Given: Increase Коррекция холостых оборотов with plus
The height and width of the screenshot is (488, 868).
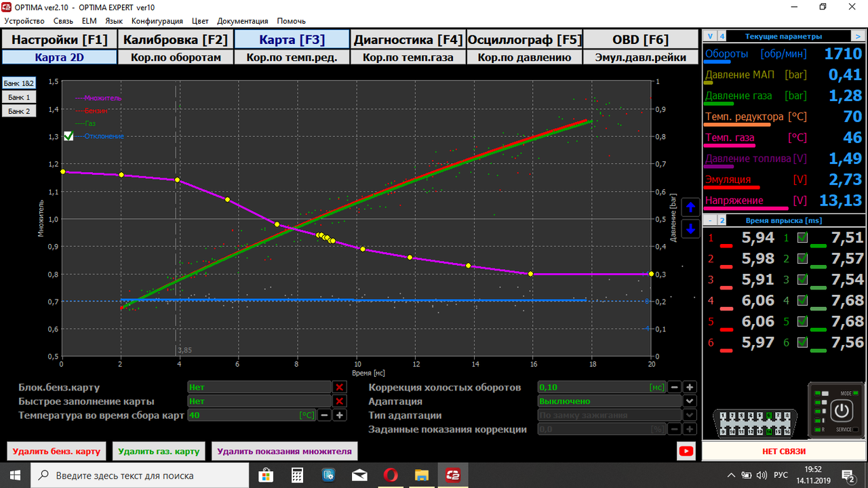Looking at the screenshot, I should click(x=690, y=387).
